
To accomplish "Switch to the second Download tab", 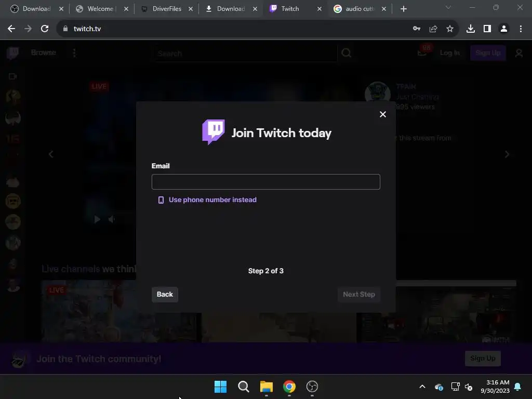I will (225, 9).
